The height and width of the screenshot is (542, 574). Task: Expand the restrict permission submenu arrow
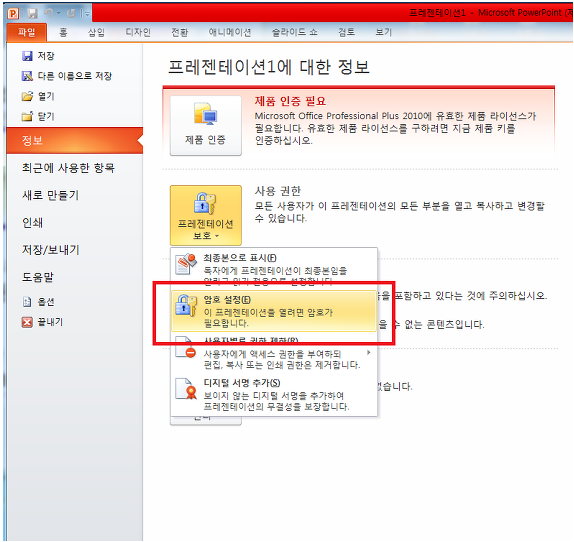[x=369, y=353]
